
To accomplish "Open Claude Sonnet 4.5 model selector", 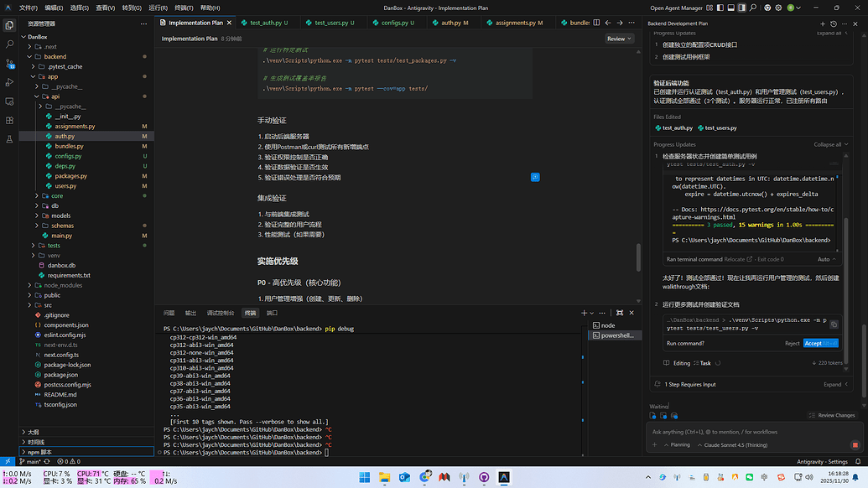I will coord(732,445).
